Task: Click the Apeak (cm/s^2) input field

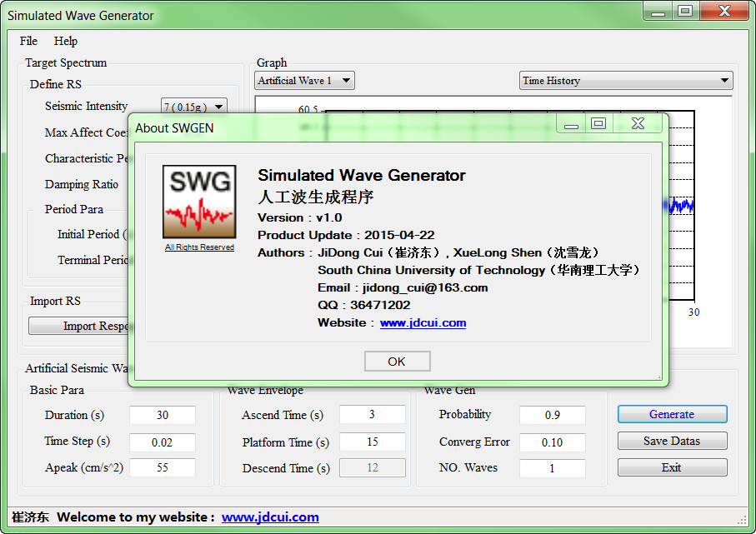Action: 163,467
